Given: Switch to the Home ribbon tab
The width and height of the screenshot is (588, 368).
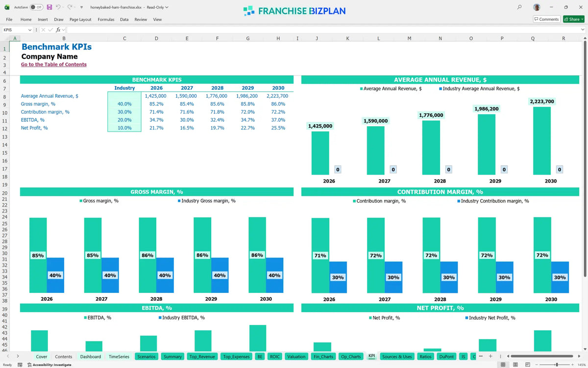Looking at the screenshot, I should [26, 20].
